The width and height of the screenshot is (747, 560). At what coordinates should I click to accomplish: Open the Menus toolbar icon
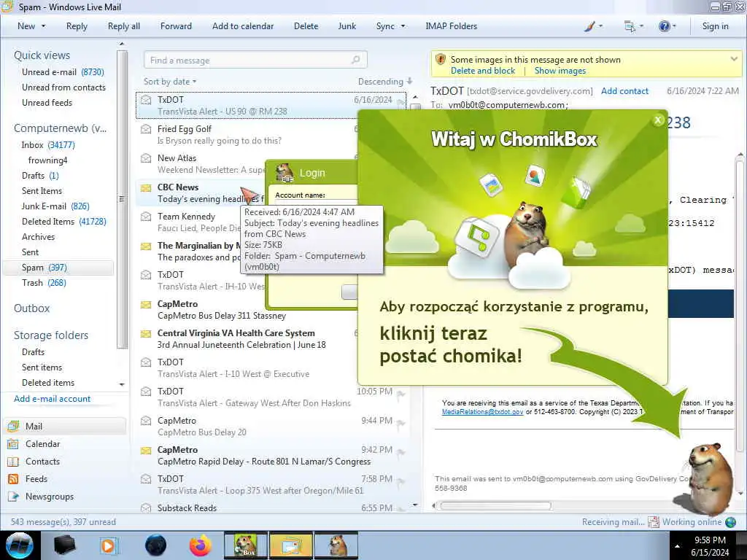pos(630,26)
